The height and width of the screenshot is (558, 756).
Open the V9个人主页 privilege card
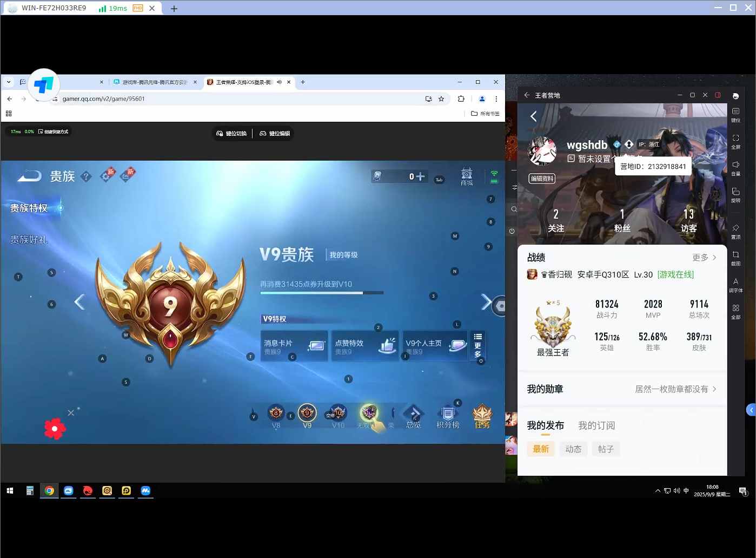436,346
